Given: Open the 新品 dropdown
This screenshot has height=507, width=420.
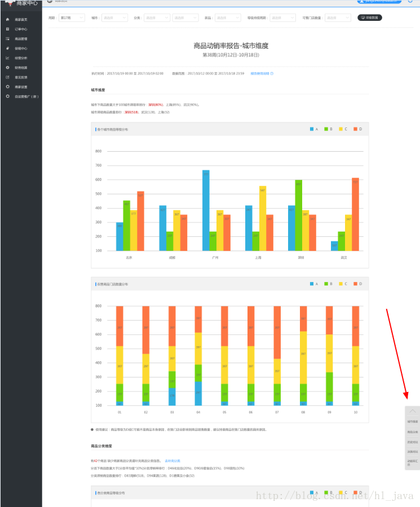Looking at the screenshot, I should (x=228, y=18).
